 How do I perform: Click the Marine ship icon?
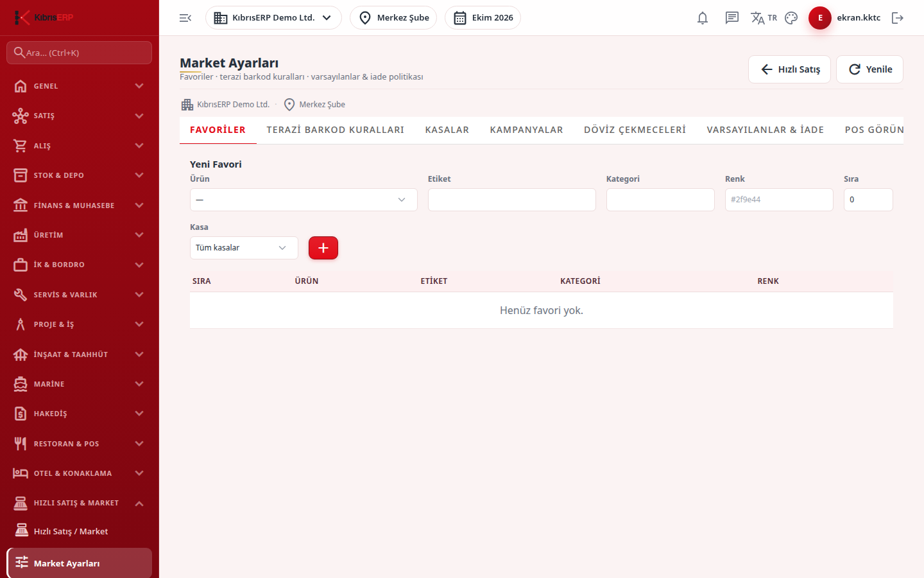tap(21, 384)
